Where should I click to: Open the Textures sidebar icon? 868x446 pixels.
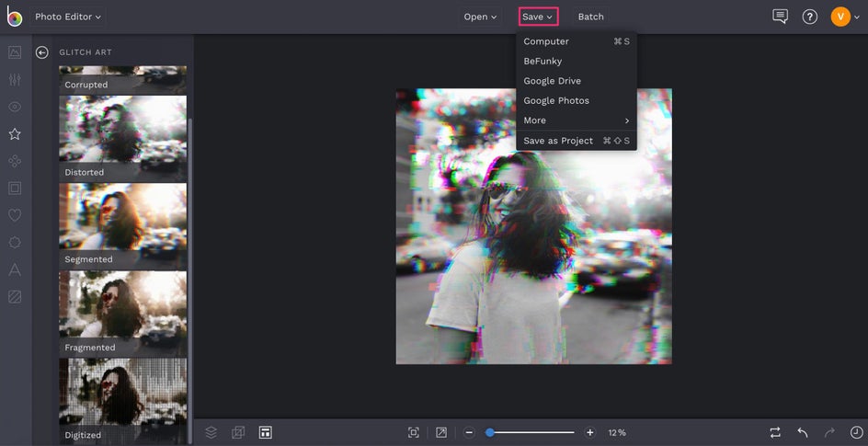tap(15, 297)
